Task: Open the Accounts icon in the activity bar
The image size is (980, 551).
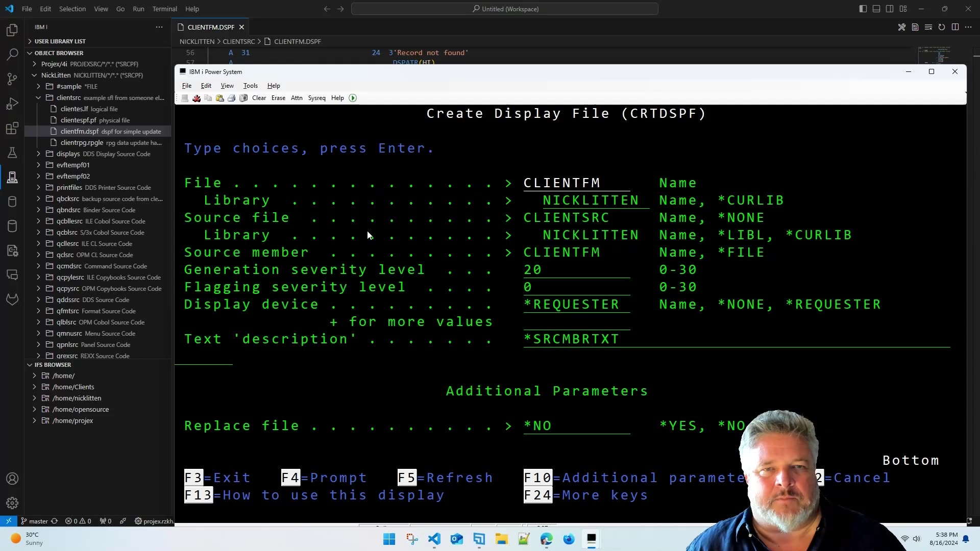Action: [12, 479]
